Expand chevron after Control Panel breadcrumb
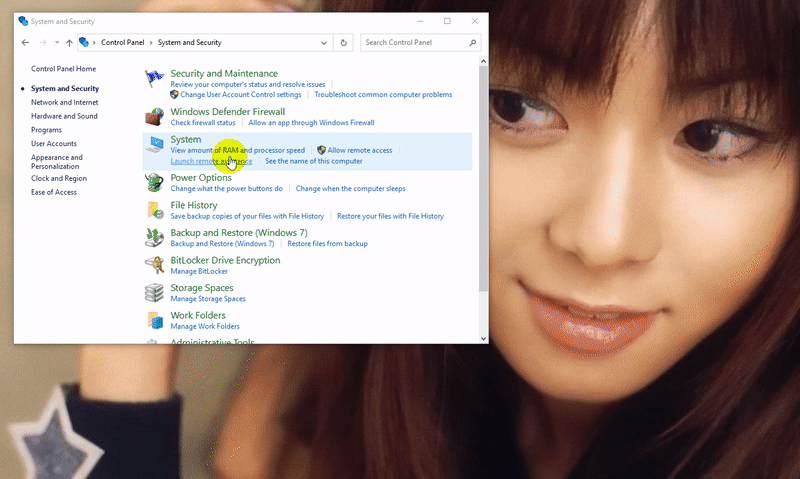The image size is (800, 479). pos(151,42)
